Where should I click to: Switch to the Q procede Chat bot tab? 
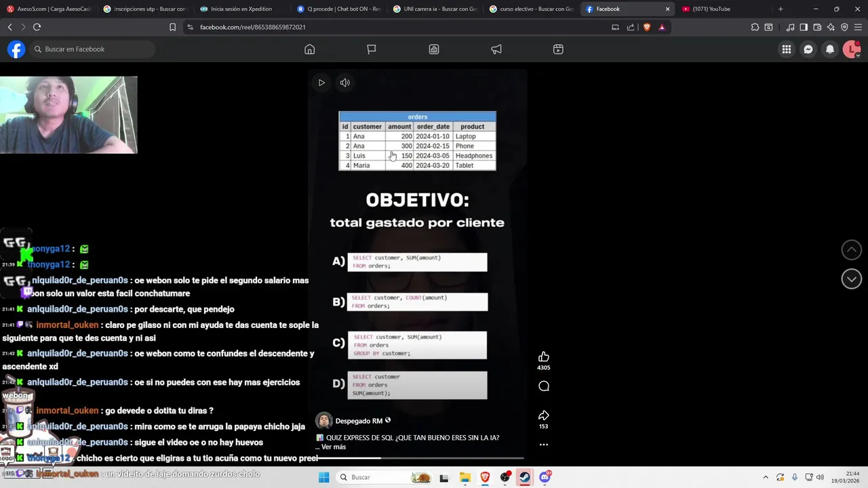339,9
